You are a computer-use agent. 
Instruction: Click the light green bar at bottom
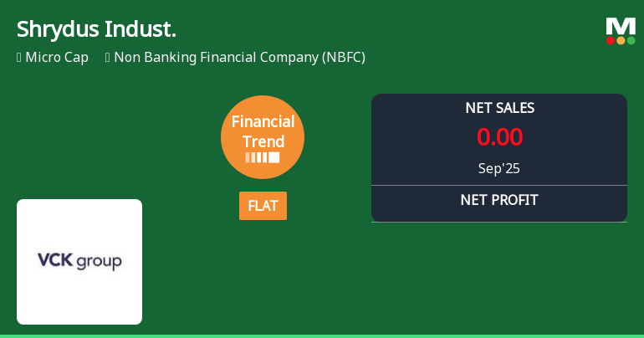click(x=322, y=335)
